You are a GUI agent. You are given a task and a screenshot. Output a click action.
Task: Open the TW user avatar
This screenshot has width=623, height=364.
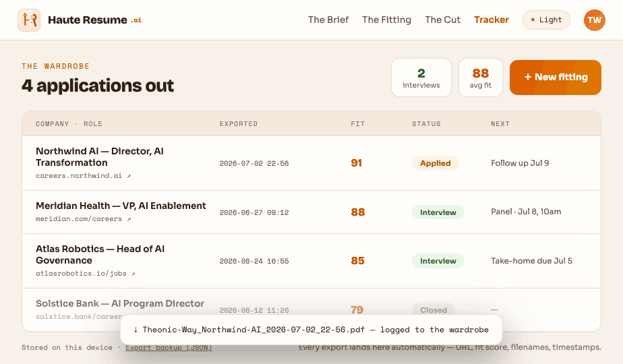click(x=595, y=20)
